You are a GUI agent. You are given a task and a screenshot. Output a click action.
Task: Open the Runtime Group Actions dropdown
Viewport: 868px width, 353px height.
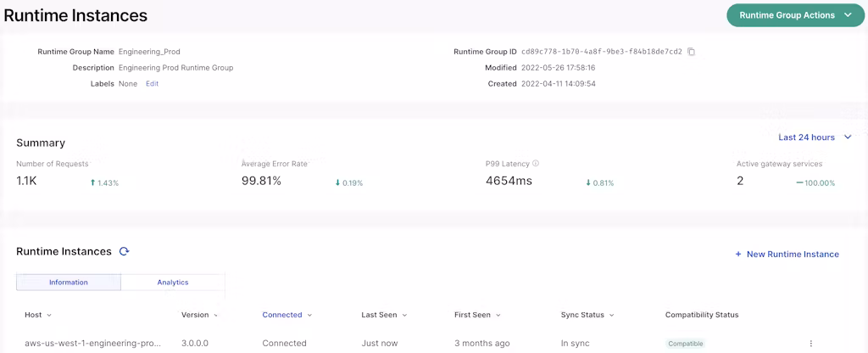point(795,15)
